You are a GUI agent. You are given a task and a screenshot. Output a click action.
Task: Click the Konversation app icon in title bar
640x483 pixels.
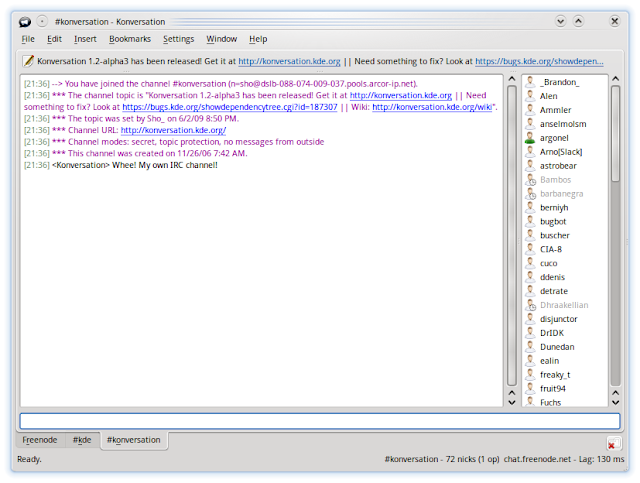pos(25,21)
